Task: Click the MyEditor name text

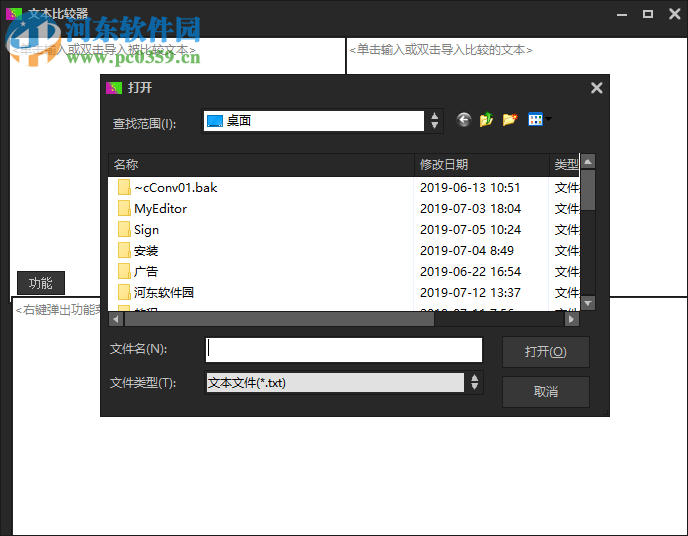Action: [161, 209]
